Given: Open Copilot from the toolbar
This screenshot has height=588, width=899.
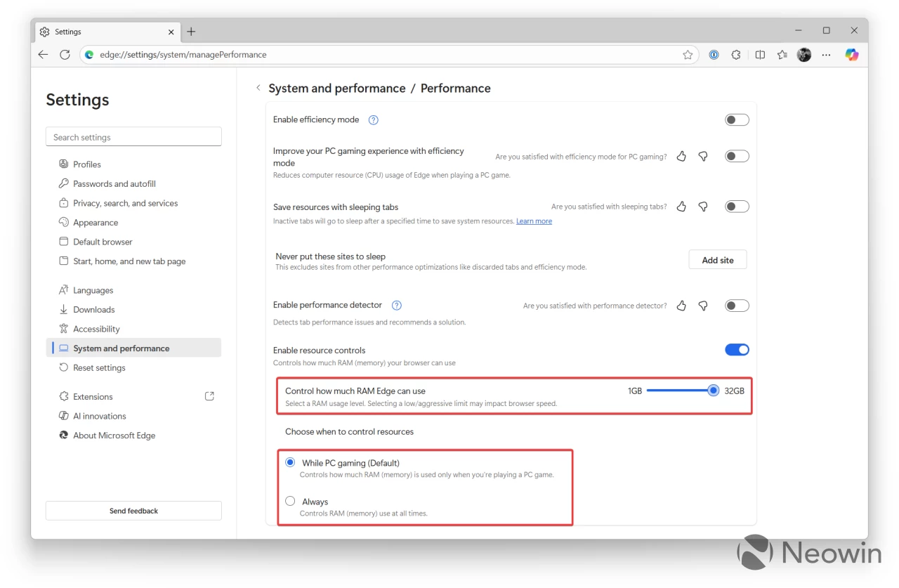Looking at the screenshot, I should (x=851, y=54).
